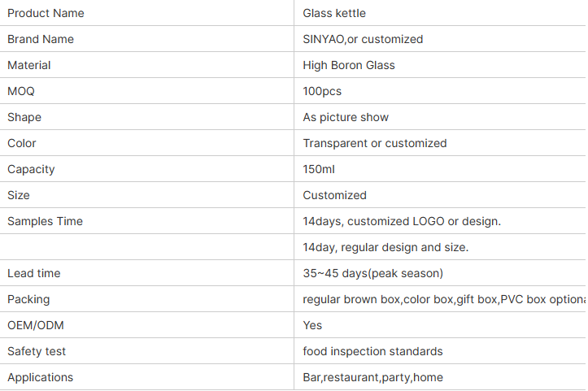Click the 14day regular design text
This screenshot has height=391, width=588.
pos(385,247)
